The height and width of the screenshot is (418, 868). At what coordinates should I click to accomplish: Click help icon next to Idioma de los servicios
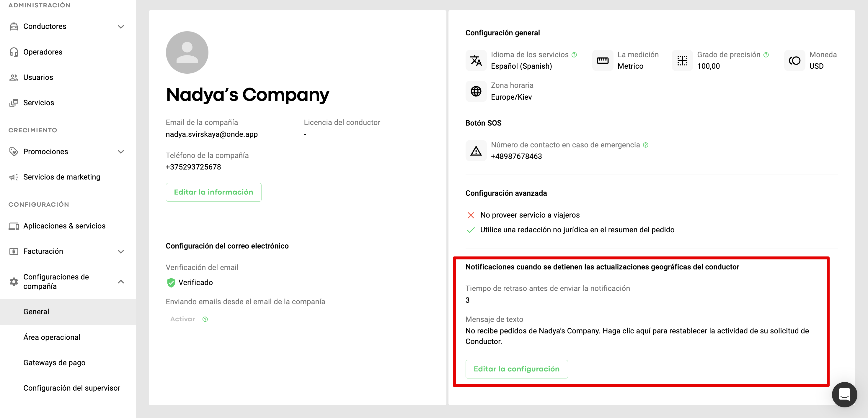(574, 55)
